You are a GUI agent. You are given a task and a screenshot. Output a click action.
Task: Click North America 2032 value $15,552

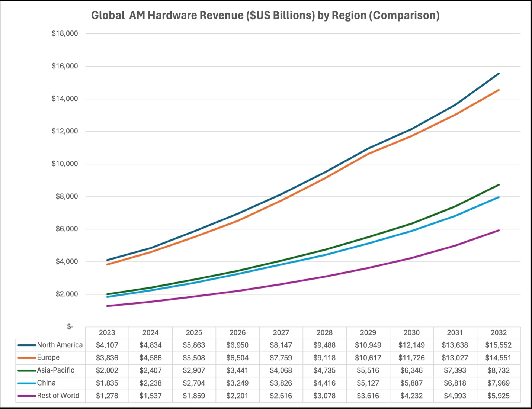pyautogui.click(x=499, y=345)
